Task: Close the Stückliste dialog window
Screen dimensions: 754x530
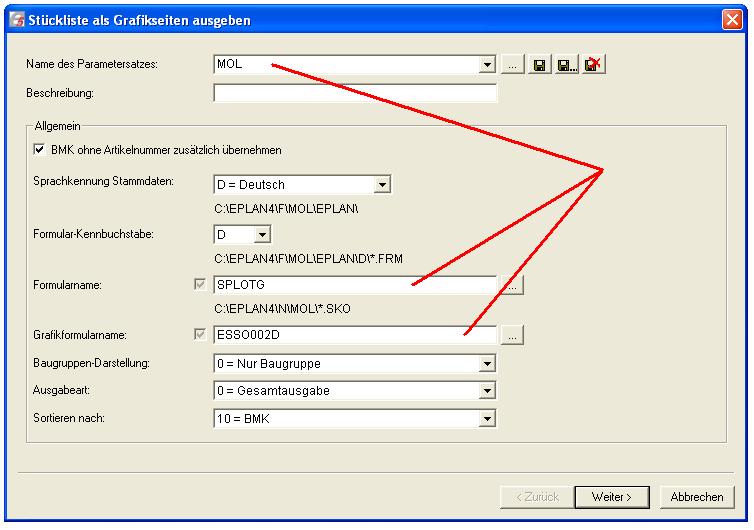Action: 732,20
